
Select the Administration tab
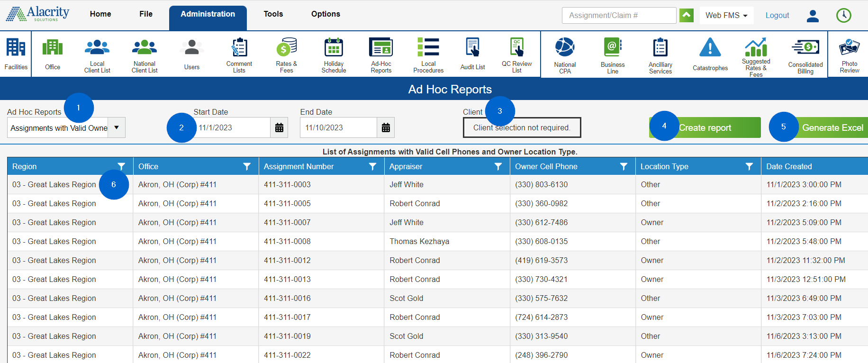pos(208,18)
